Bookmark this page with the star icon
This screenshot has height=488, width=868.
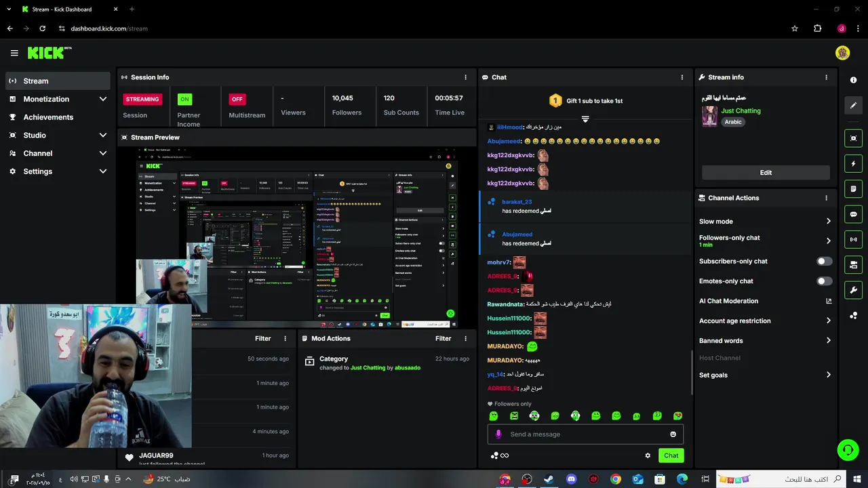pos(795,28)
